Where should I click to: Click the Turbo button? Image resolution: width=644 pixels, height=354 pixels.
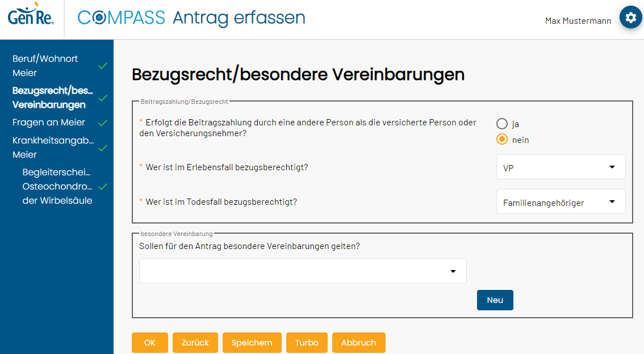[307, 343]
